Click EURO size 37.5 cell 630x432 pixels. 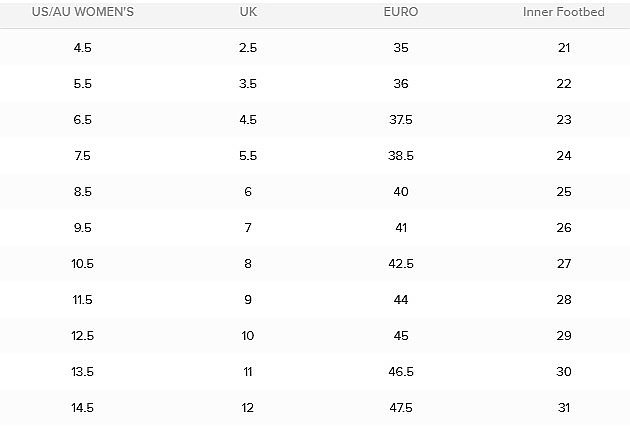[400, 120]
